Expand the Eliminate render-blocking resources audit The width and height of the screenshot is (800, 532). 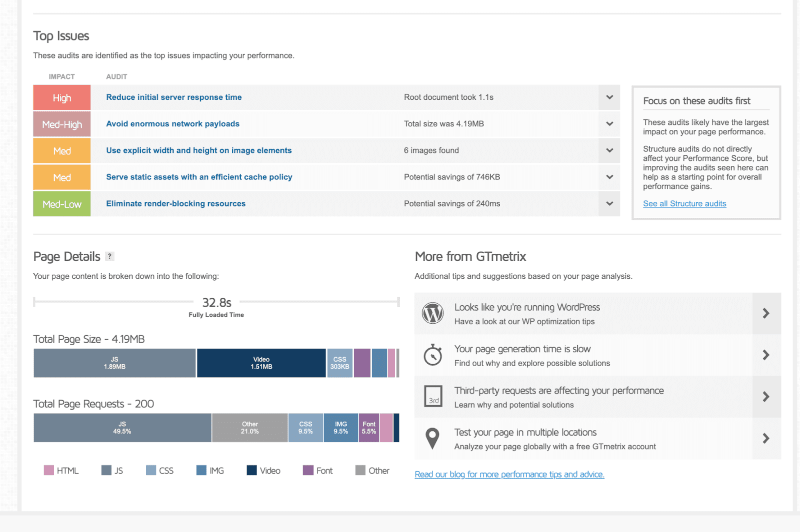[609, 204]
